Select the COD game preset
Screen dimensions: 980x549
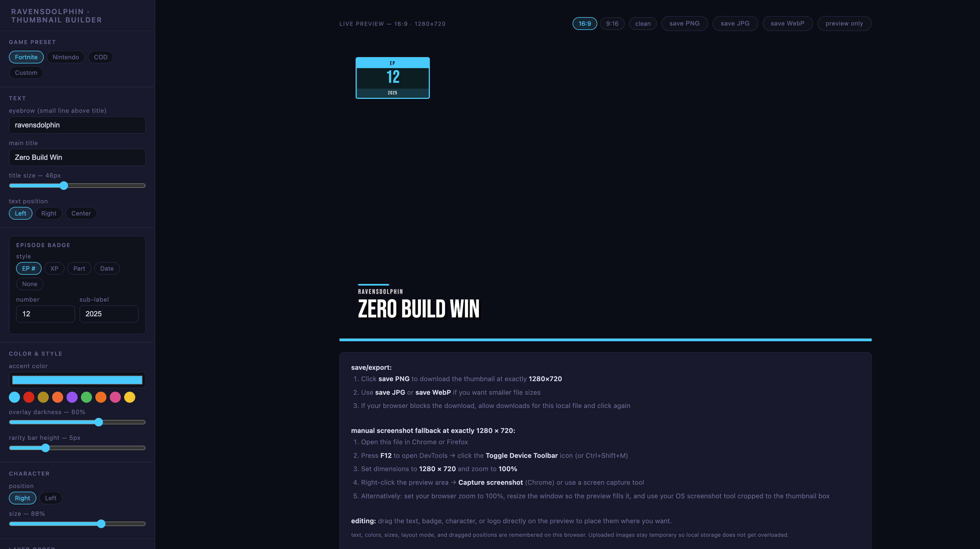click(x=100, y=57)
